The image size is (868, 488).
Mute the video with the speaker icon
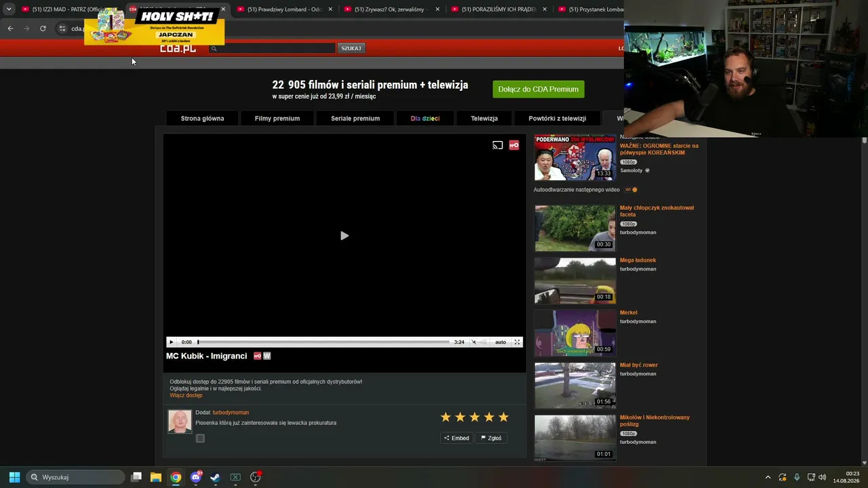474,342
